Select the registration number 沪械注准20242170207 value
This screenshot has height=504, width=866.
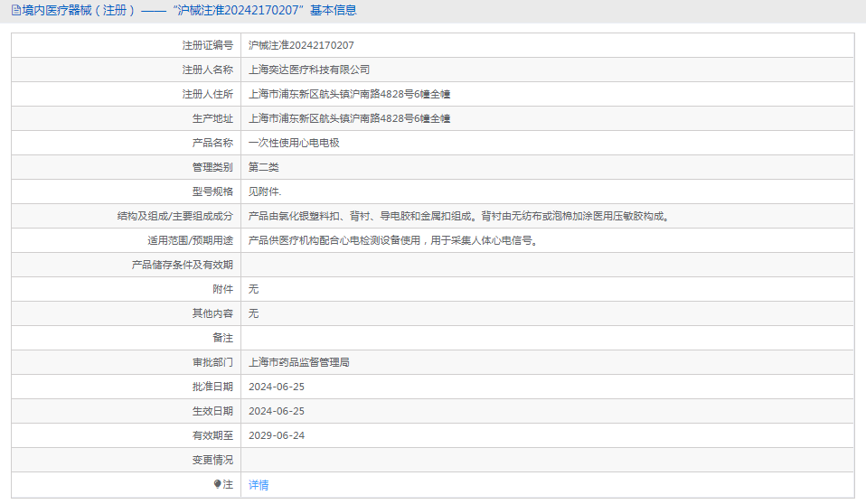click(301, 45)
